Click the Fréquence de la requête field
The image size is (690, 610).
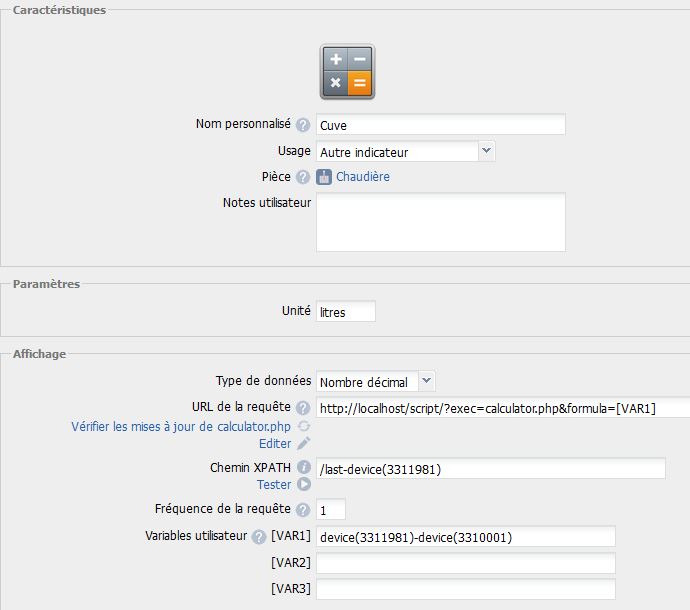[331, 510]
